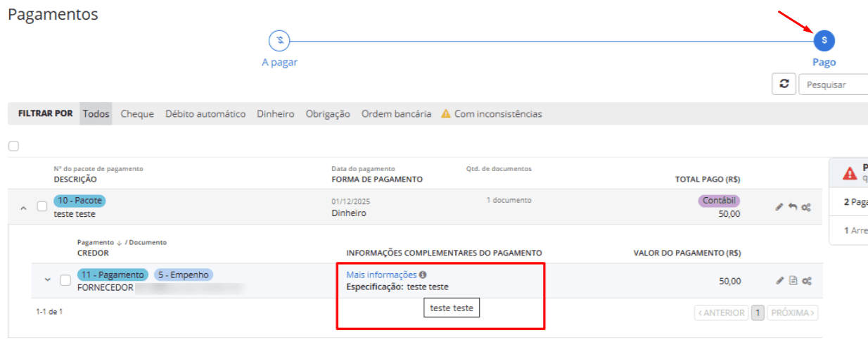Click the TOTAL PAGO (R$) column header
868x340 pixels.
click(708, 179)
